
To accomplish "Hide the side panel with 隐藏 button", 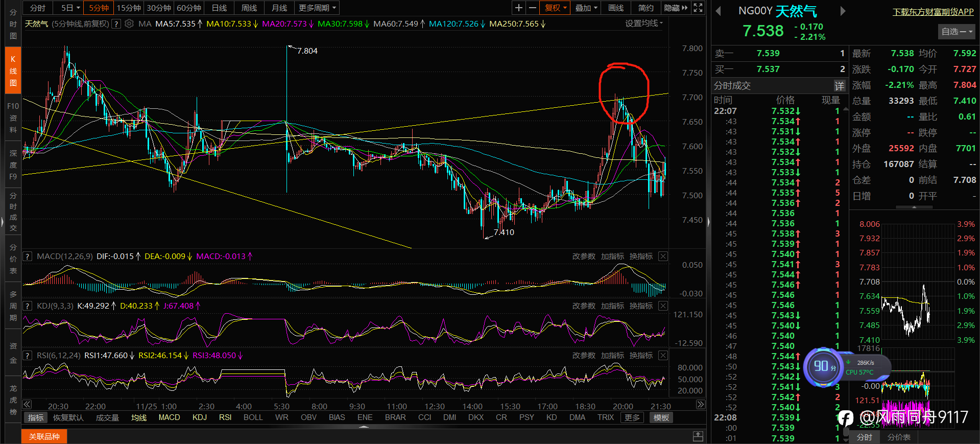I will pyautogui.click(x=676, y=8).
